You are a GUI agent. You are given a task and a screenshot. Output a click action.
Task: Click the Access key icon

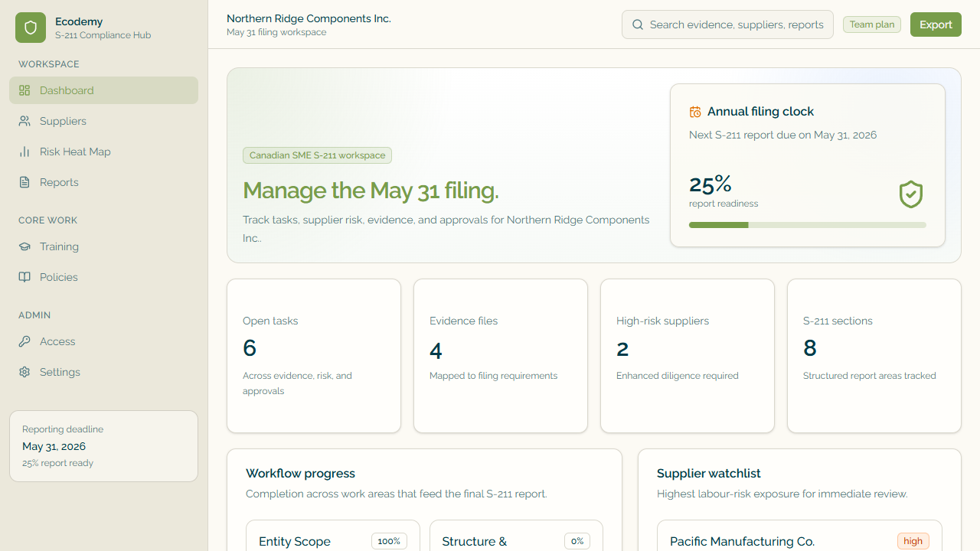click(x=24, y=341)
